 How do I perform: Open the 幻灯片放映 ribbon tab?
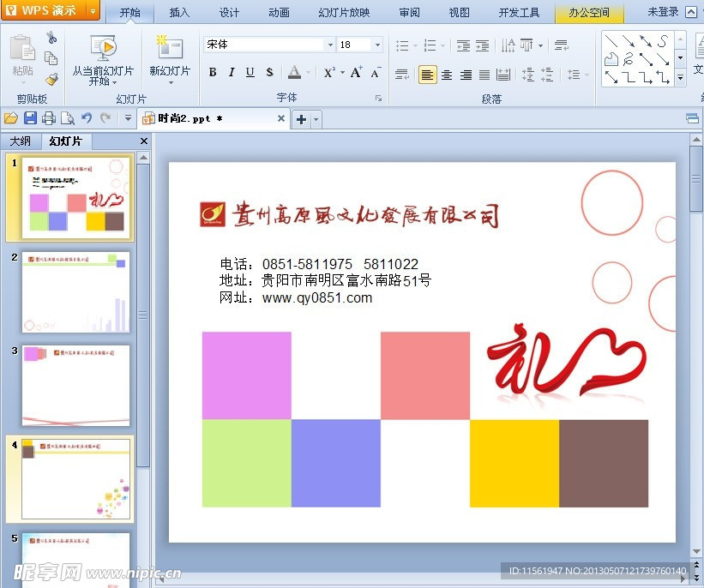[344, 12]
